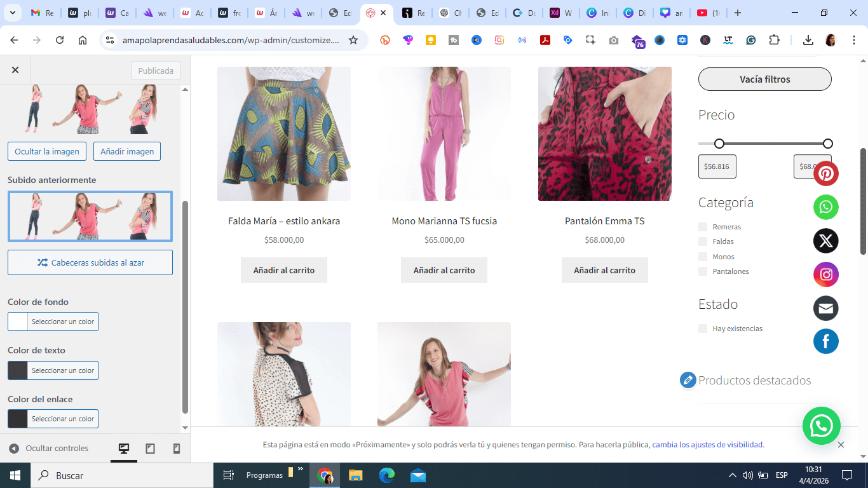The image size is (868, 488).
Task: Click the left handle of price slider
Action: pyautogui.click(x=719, y=144)
